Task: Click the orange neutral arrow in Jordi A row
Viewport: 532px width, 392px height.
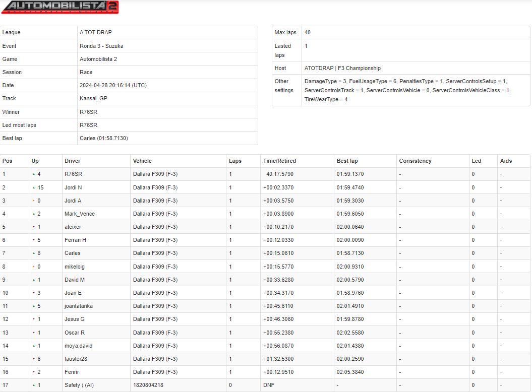Action: 34,201
